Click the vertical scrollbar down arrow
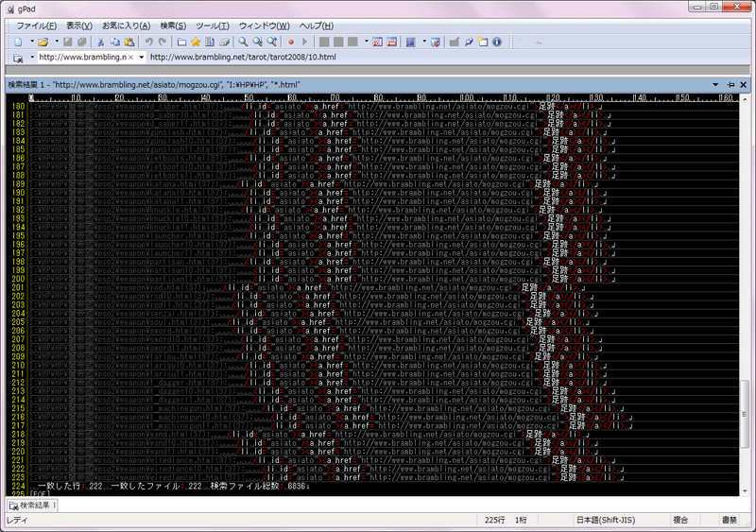The width and height of the screenshot is (756, 532). 745,491
